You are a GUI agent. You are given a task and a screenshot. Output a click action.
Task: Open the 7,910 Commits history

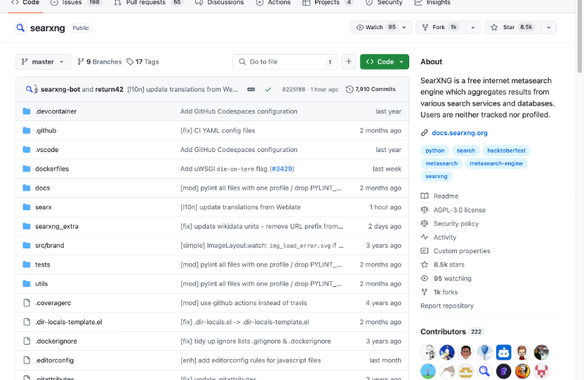[x=371, y=89]
